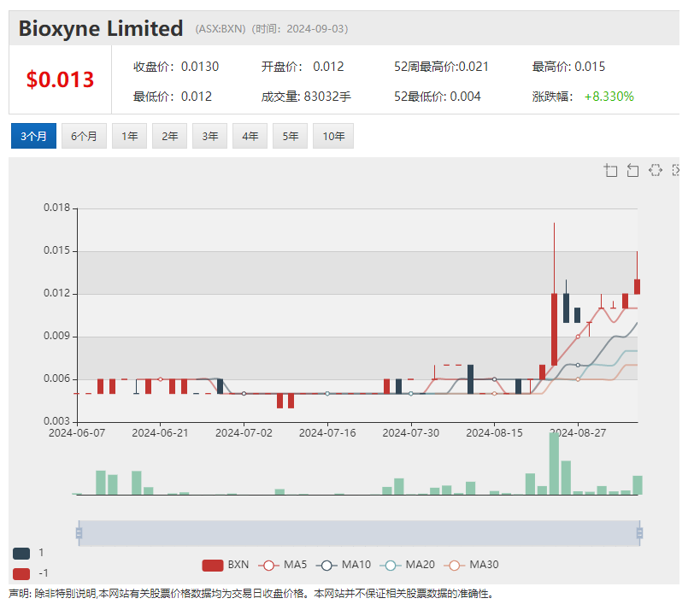This screenshot has width=694, height=616.
Task: Activate the area zoom tool icon
Action: (611, 170)
